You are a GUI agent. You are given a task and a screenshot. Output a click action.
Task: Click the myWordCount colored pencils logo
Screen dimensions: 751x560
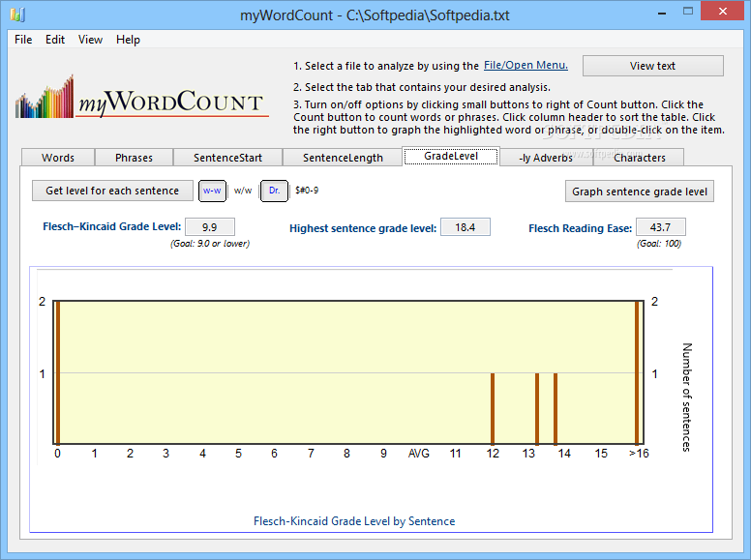[45, 97]
